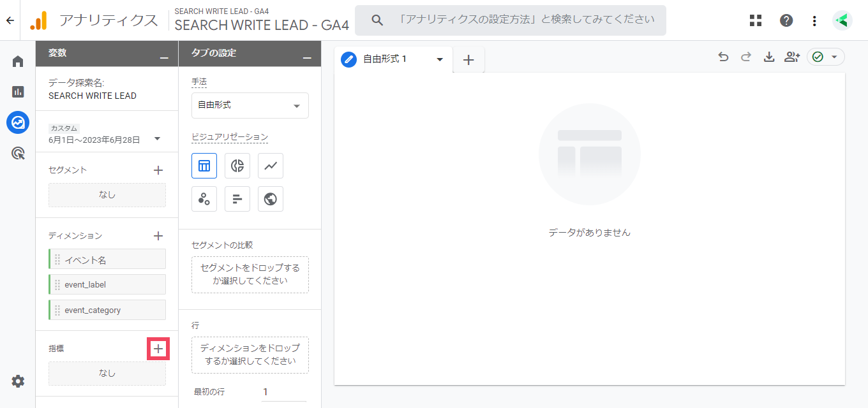Viewport: 868px width, 408px height.
Task: Click the event_category dimension chip
Action: point(107,310)
